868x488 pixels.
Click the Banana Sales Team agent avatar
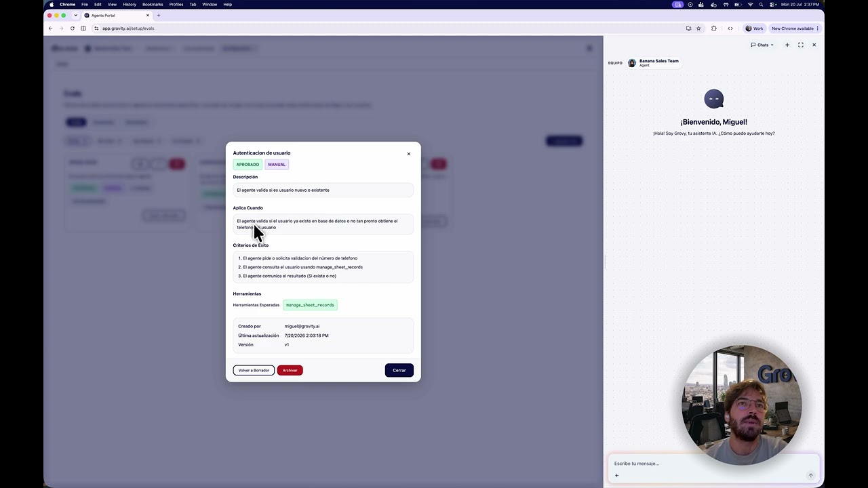point(632,63)
